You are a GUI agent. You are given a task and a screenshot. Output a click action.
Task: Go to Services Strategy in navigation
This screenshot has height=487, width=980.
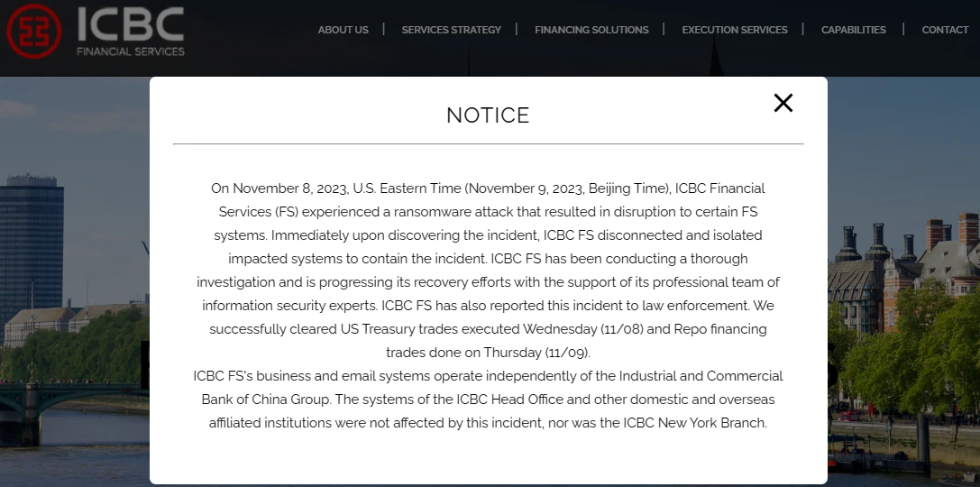(451, 30)
